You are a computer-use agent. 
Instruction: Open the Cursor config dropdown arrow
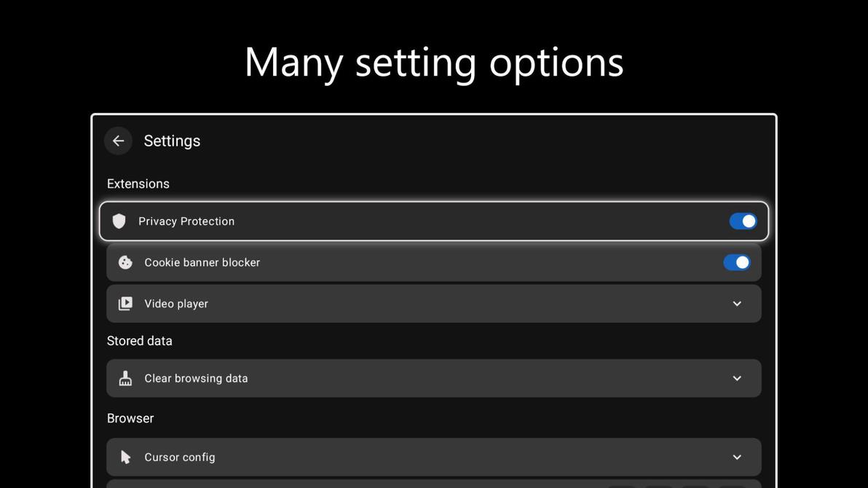[737, 457]
